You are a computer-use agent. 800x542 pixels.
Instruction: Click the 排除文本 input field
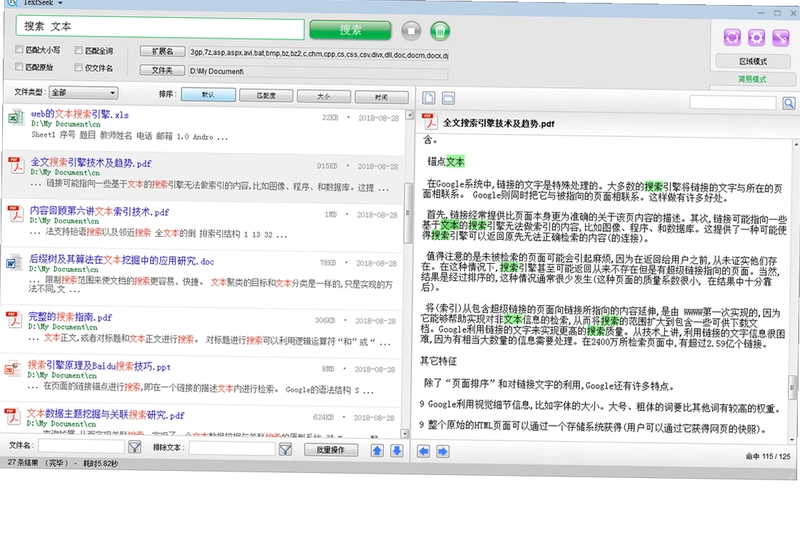[232, 449]
